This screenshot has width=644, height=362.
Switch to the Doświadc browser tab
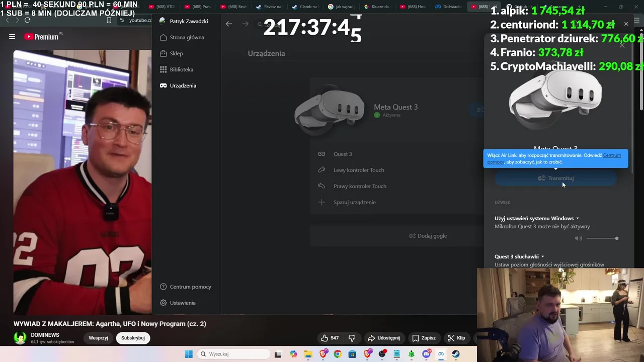(x=449, y=7)
